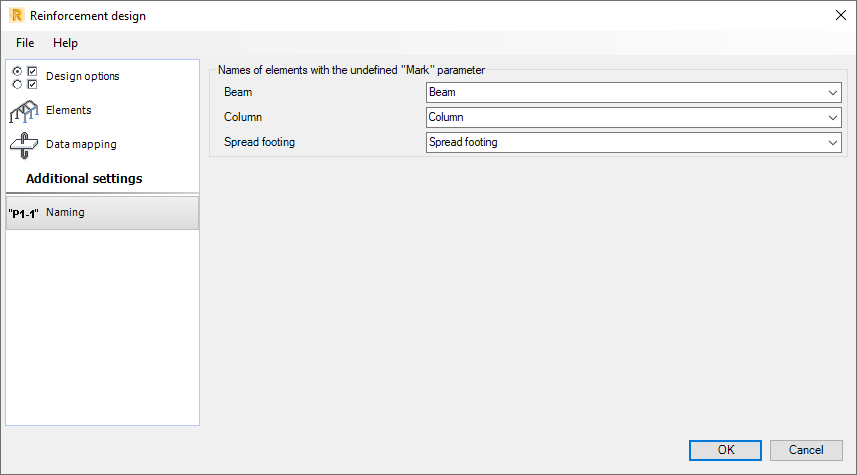The height and width of the screenshot is (475, 857).
Task: Click the "P1-1" Naming icon
Action: (x=23, y=213)
